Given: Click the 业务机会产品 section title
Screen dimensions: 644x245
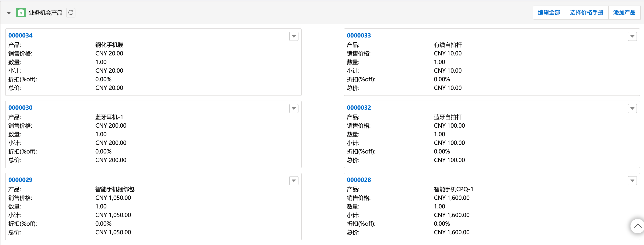Looking at the screenshot, I should coord(45,13).
